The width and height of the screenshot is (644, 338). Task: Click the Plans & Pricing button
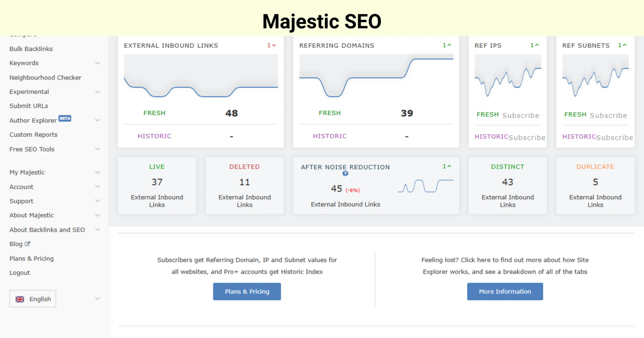pyautogui.click(x=247, y=291)
